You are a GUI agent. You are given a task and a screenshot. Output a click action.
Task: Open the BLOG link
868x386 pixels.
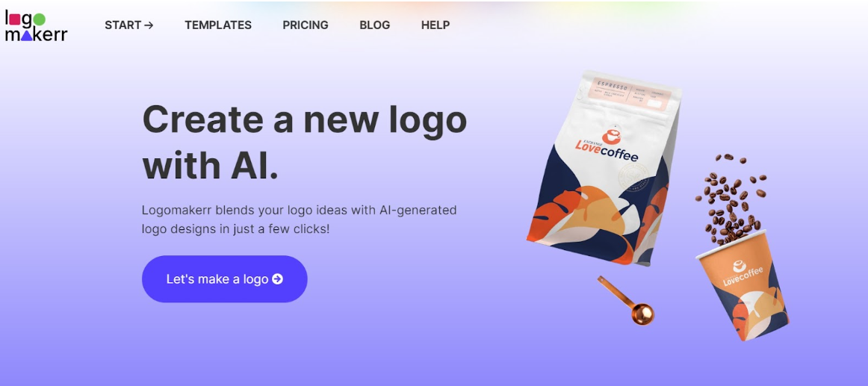375,25
